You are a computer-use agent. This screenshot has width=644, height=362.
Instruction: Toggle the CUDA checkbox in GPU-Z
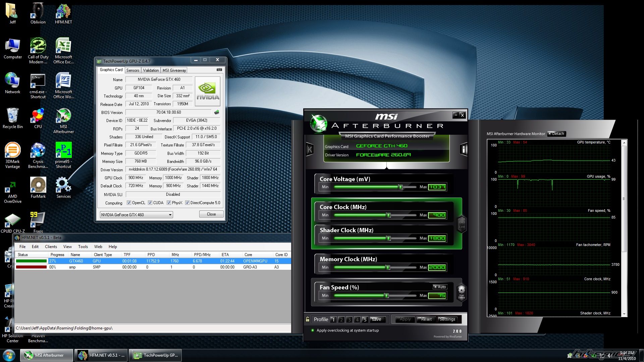150,203
